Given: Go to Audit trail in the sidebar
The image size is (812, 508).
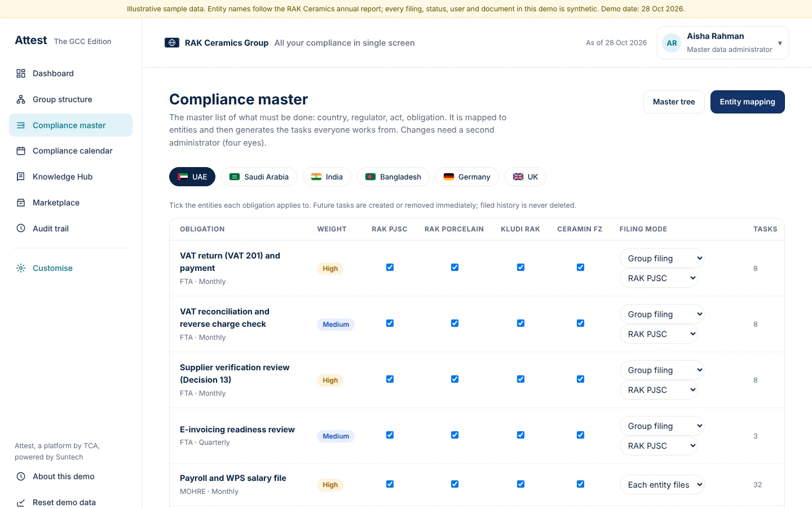Looking at the screenshot, I should click(x=70, y=229).
